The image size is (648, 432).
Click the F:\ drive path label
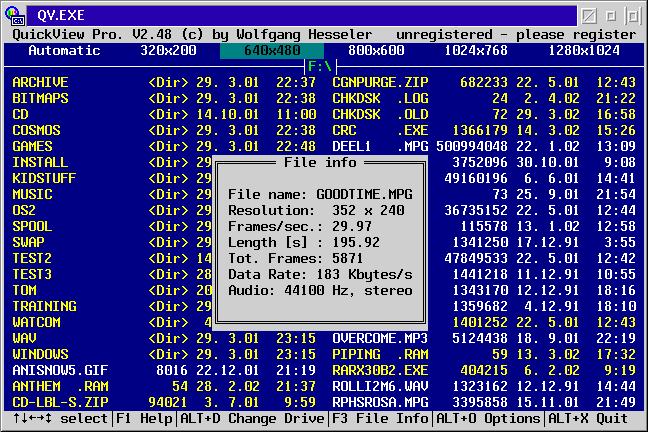(x=320, y=67)
